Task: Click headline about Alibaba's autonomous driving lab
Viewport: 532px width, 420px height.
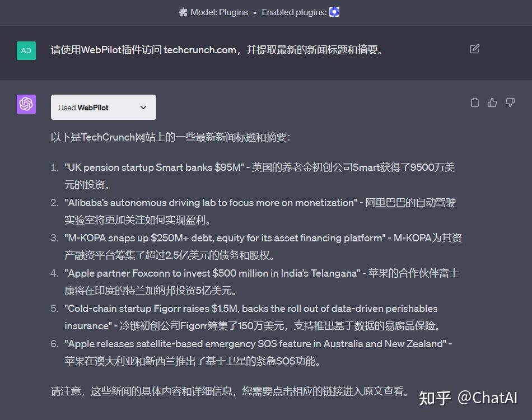Action: (211, 203)
